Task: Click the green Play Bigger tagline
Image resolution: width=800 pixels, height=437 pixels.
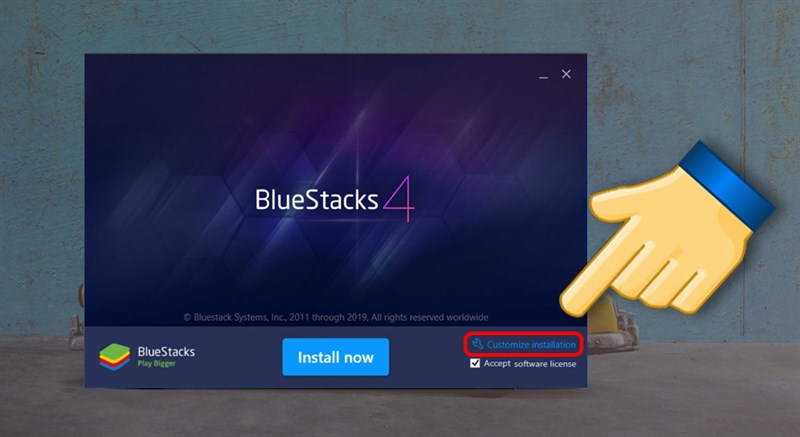Action: tap(157, 364)
